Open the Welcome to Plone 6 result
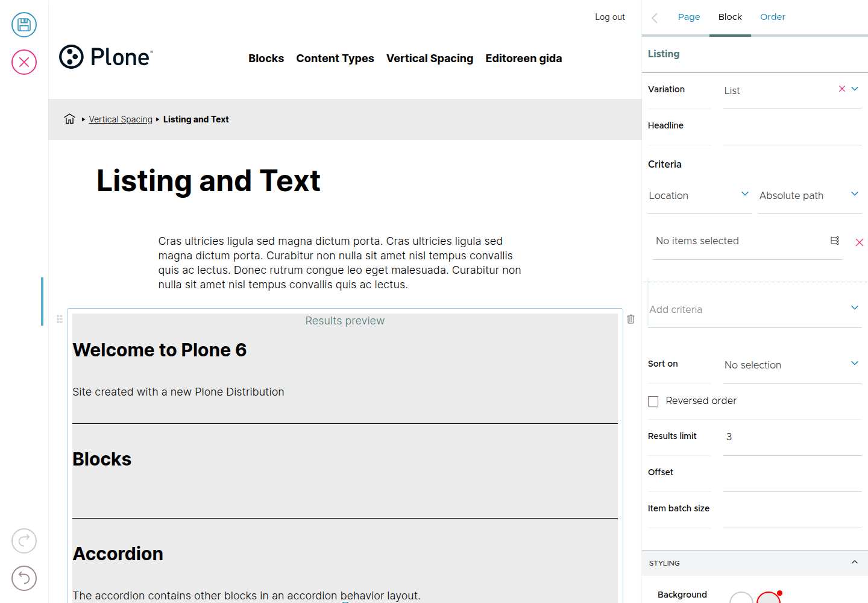 pos(160,350)
